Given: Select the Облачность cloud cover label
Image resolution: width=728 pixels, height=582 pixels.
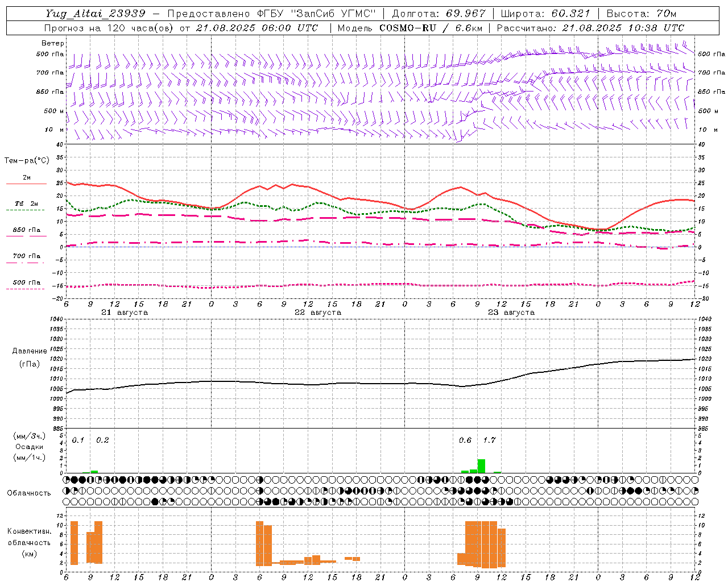Looking at the screenshot, I should (x=29, y=493).
